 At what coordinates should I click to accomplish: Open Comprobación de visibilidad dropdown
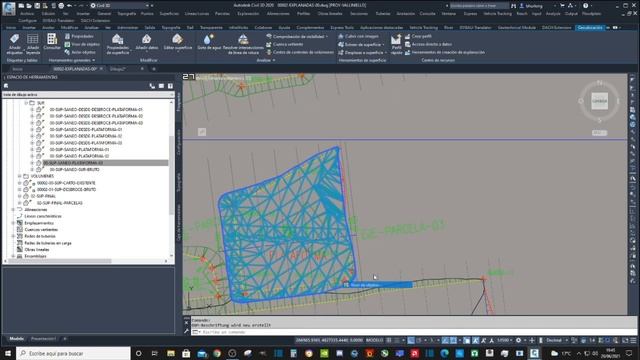[x=297, y=36]
